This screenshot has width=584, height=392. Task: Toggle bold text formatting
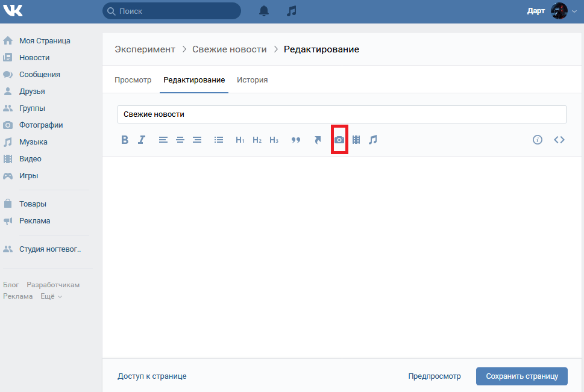pos(125,140)
